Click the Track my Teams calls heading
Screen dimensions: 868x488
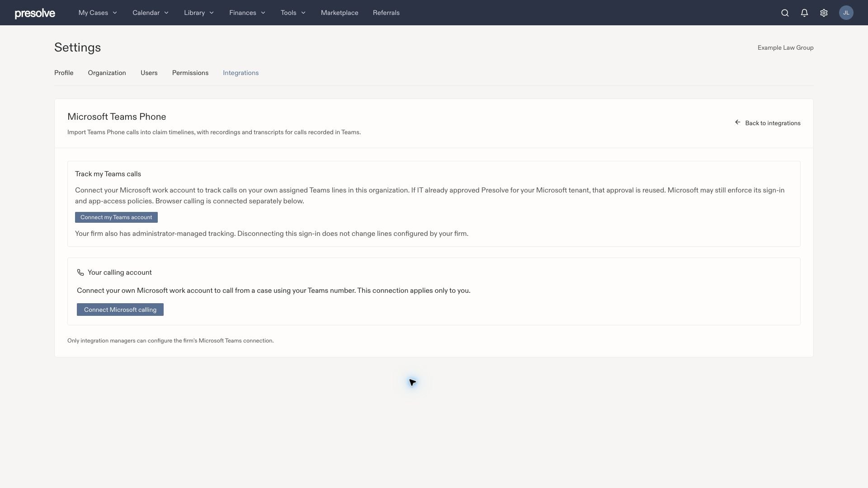tap(108, 174)
